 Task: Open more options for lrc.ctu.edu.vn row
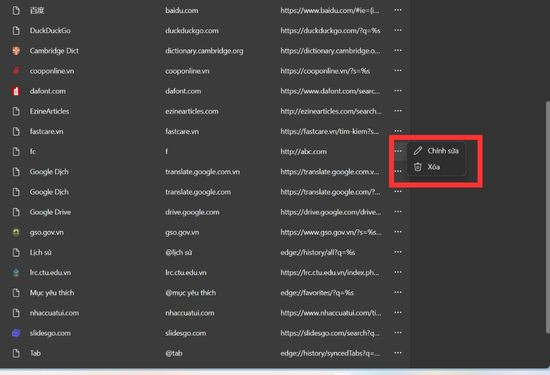pyautogui.click(x=398, y=272)
